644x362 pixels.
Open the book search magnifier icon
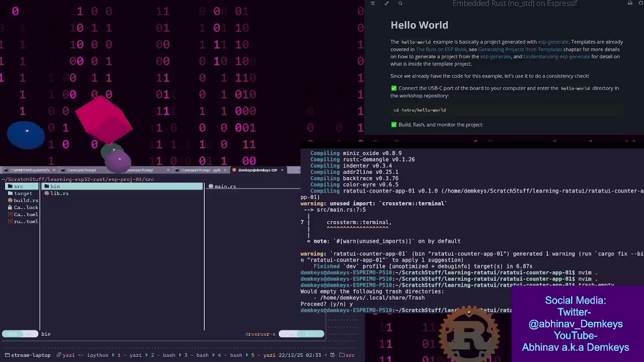400,4
